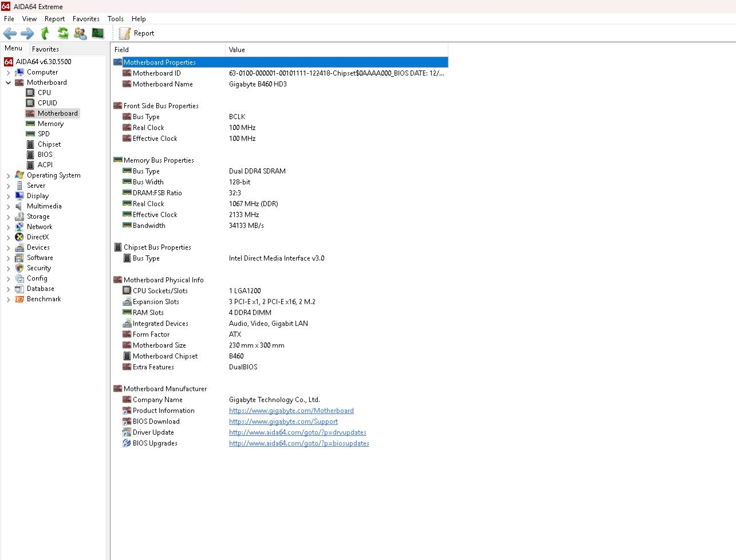The width and height of the screenshot is (736, 560).
Task: Select the DRAM:FSB Ratio row
Action: pyautogui.click(x=280, y=193)
